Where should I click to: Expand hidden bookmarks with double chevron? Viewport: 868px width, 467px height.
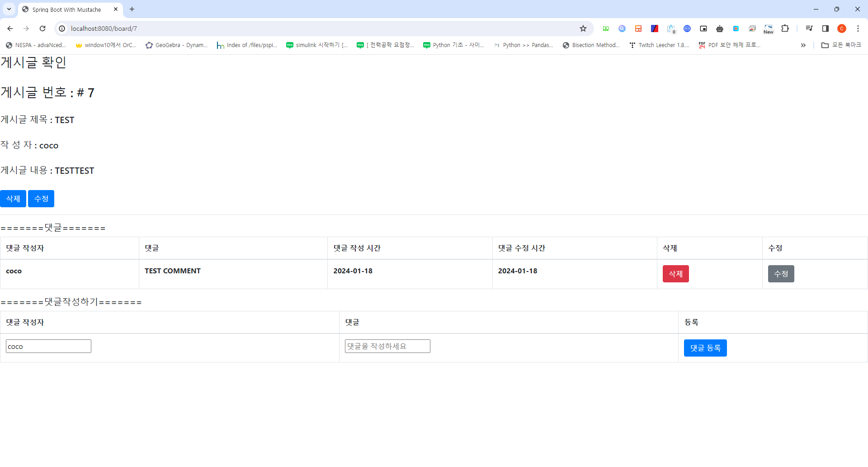click(803, 45)
